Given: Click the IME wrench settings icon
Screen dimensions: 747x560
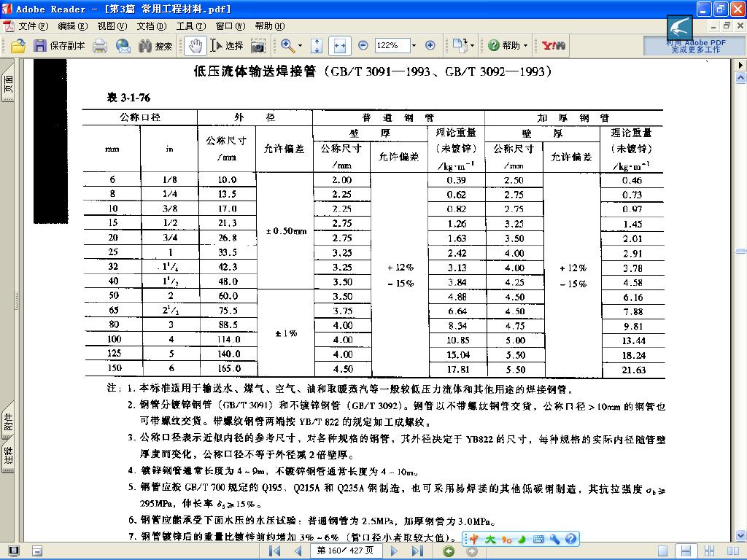Looking at the screenshot, I should tap(554, 539).
